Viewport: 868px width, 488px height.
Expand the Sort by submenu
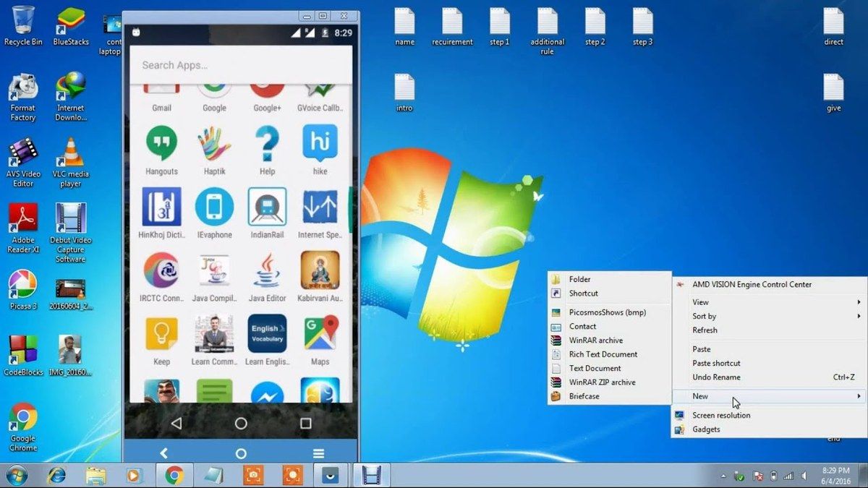770,316
